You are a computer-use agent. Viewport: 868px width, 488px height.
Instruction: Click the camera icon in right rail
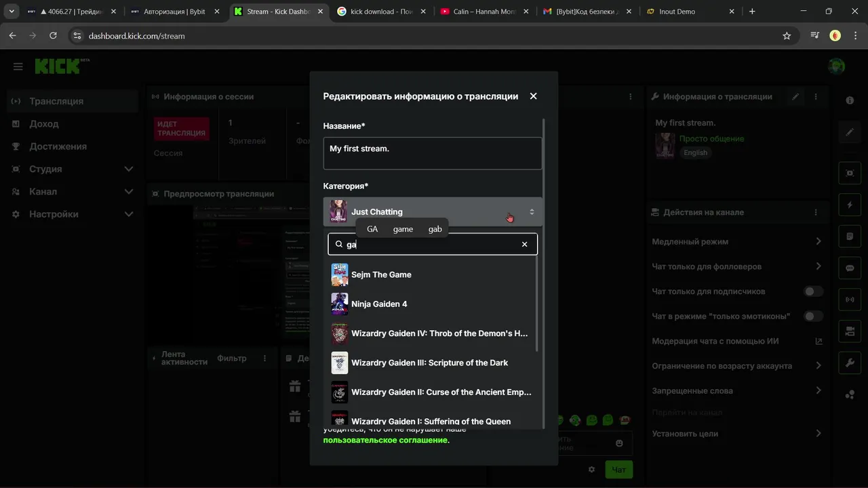[x=850, y=331]
